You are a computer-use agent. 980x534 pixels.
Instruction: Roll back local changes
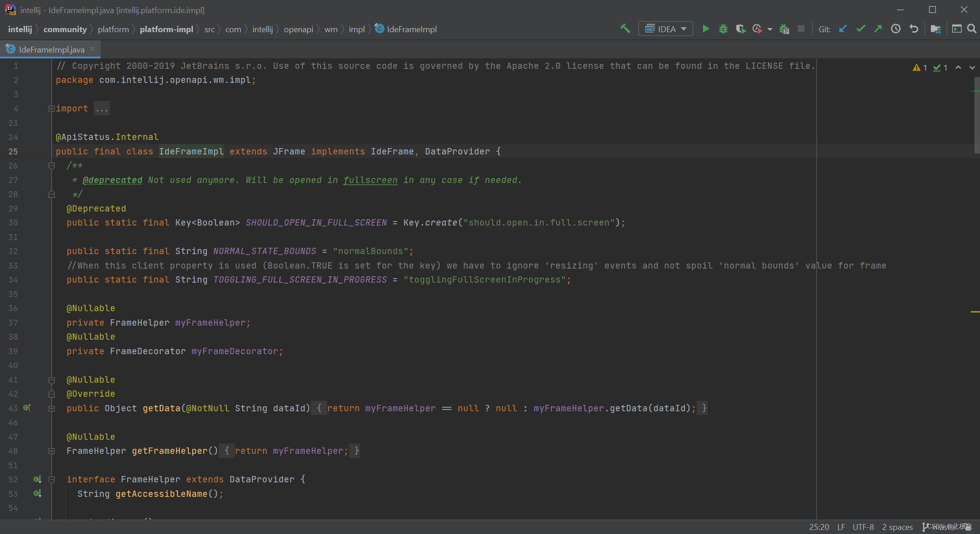point(913,29)
